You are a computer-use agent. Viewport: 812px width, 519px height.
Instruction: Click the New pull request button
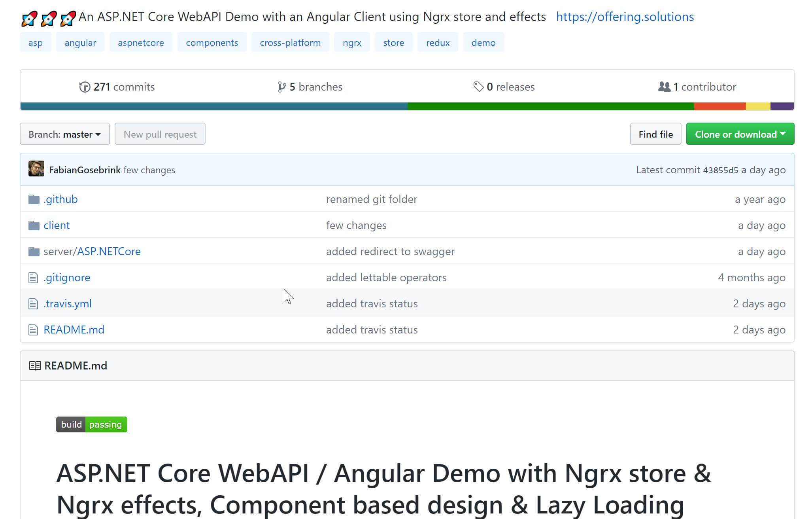(x=160, y=134)
